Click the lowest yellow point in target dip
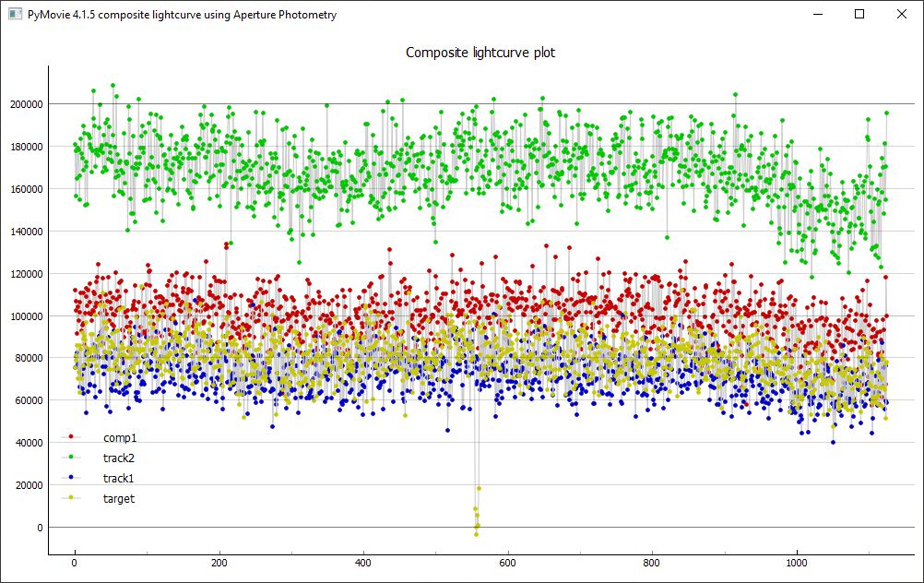The width and height of the screenshot is (924, 583). point(476,534)
